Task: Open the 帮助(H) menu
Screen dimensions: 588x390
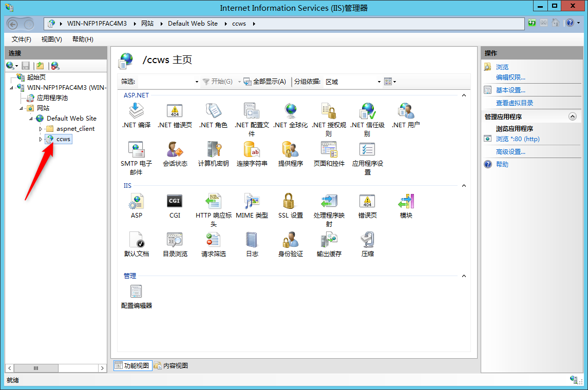Action: pyautogui.click(x=83, y=40)
